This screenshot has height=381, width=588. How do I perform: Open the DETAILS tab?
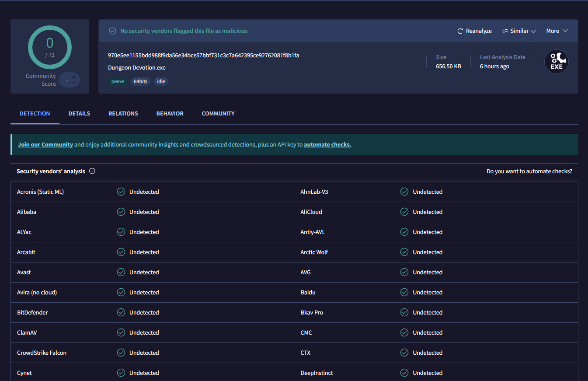(79, 113)
